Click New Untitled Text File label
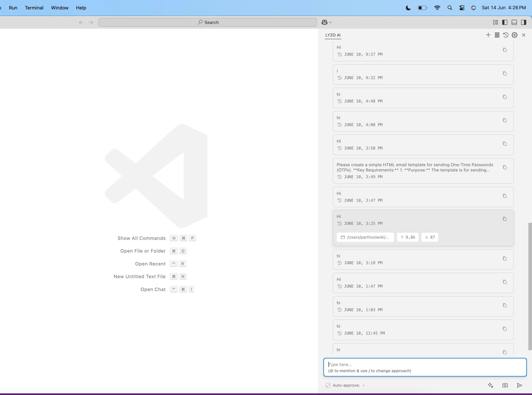This screenshot has width=532, height=395. point(139,276)
